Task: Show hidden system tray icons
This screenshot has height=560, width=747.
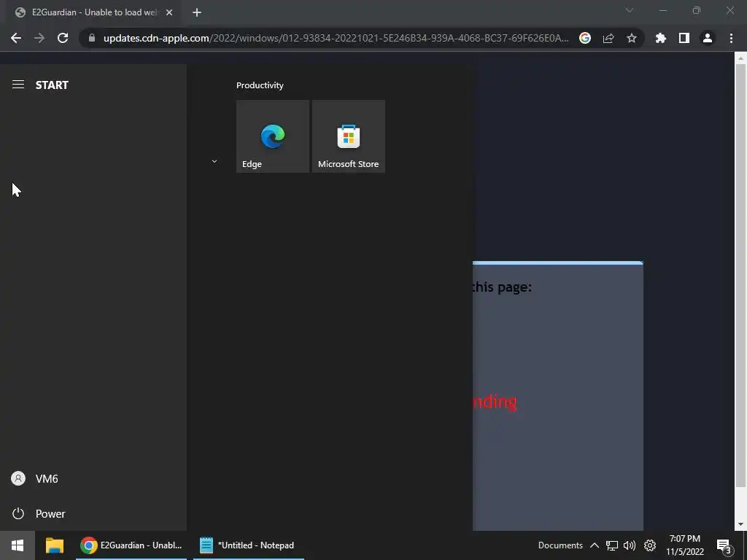Action: tap(594, 545)
